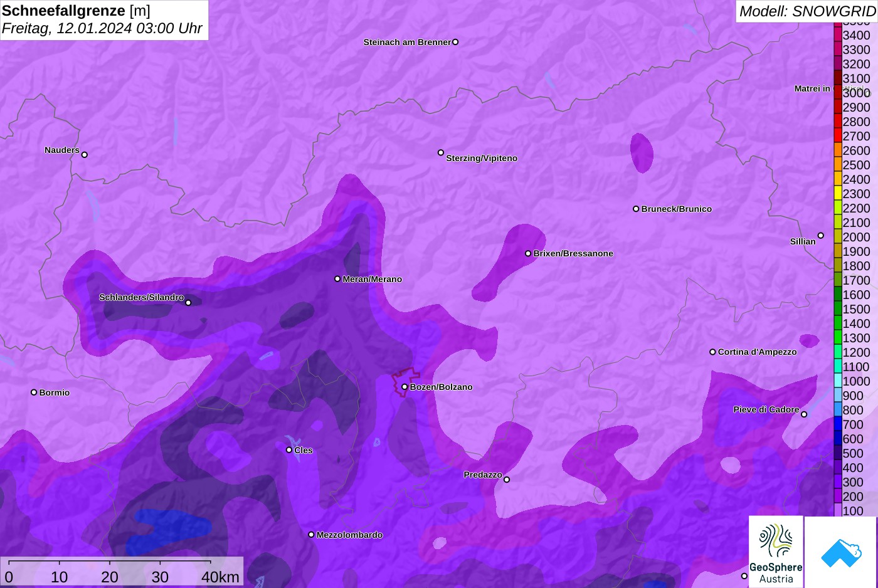The image size is (878, 588).
Task: Click the Meran/Merano city marker
Action: coord(337,279)
